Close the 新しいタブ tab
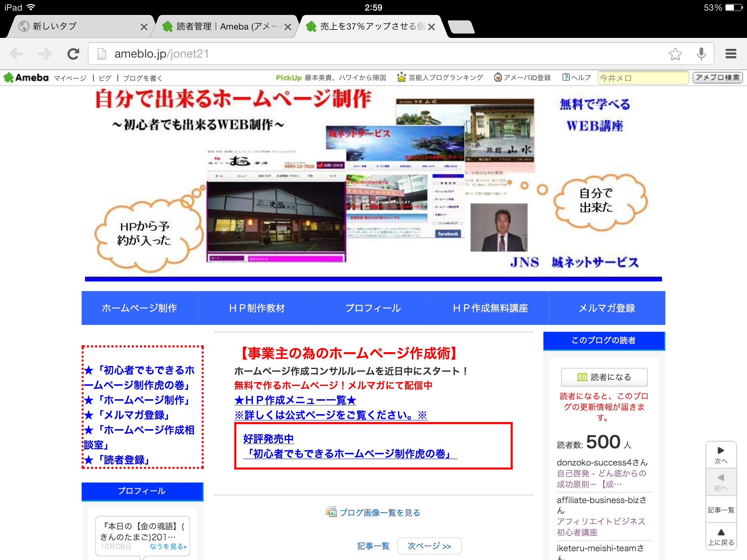The width and height of the screenshot is (747, 560). pos(144,27)
